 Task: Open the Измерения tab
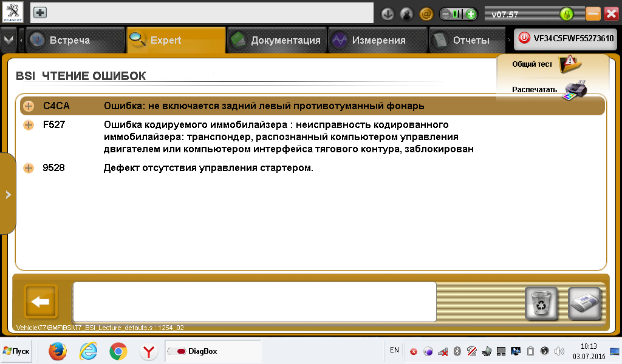click(x=378, y=40)
